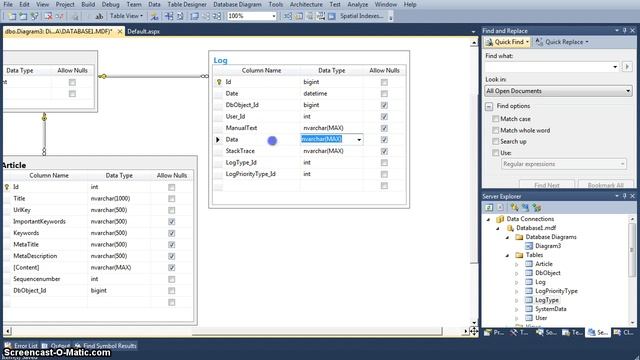Click the Diagram3 icon in Server Explorer

tap(529, 246)
